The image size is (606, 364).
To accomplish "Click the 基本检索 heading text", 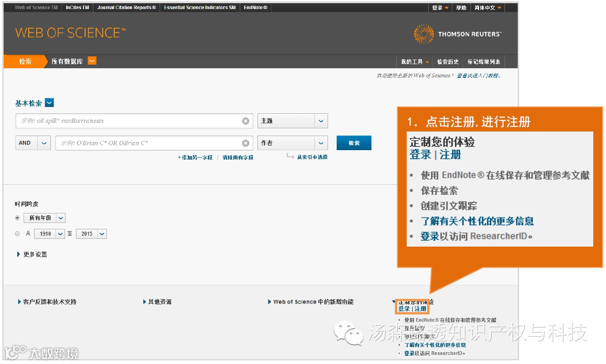I will click(x=29, y=103).
